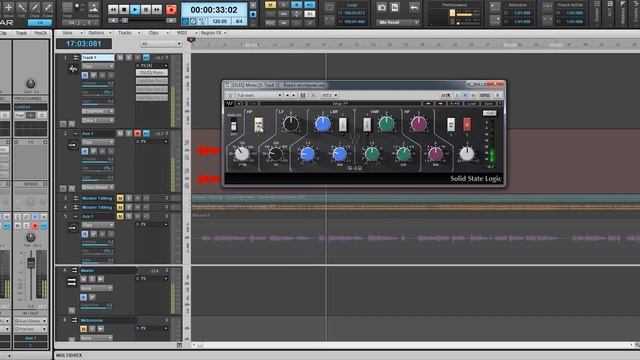This screenshot has height=360, width=640.
Task: Open the Track 1 output Aux 1 dropdown
Action: click(x=98, y=120)
